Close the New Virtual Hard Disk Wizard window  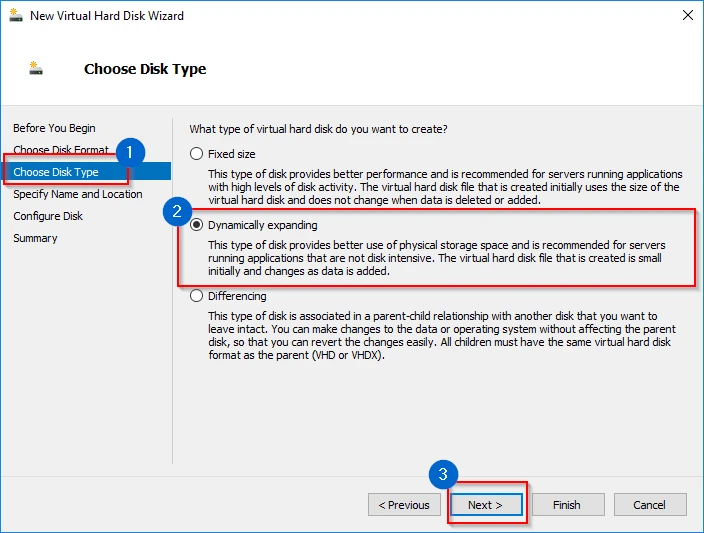click(688, 16)
